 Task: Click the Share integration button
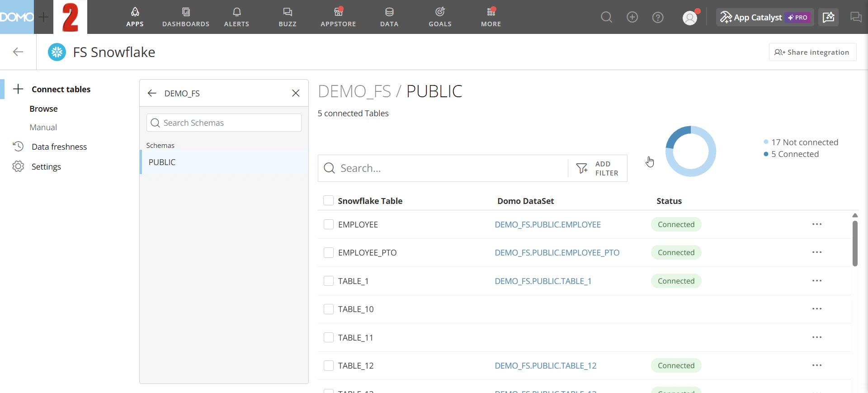pyautogui.click(x=812, y=52)
